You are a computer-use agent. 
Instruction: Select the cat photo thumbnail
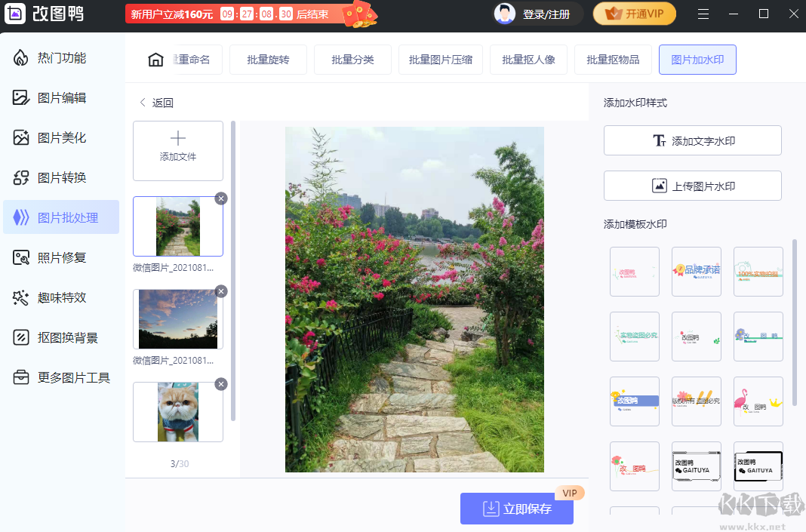pyautogui.click(x=177, y=411)
